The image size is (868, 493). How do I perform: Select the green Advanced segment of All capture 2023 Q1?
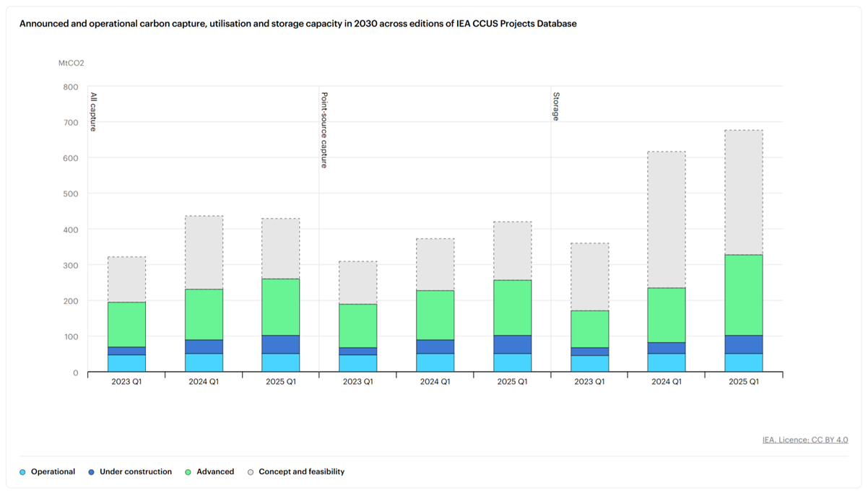coord(126,325)
